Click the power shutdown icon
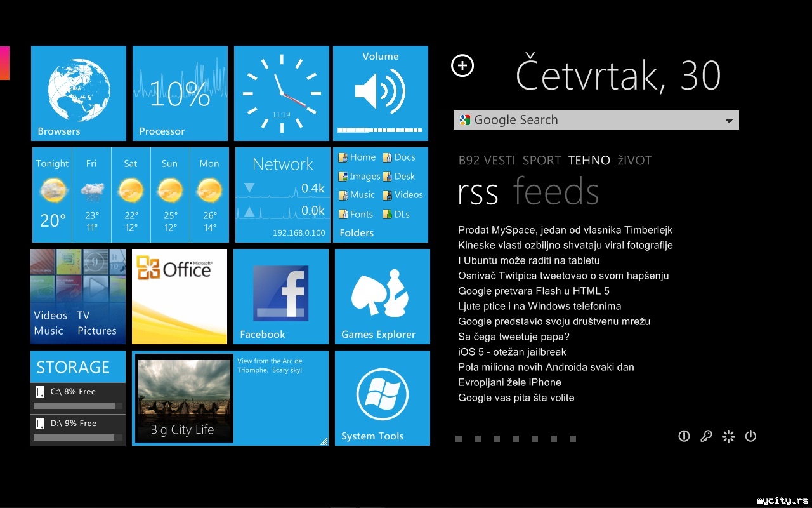The width and height of the screenshot is (812, 508). tap(750, 436)
